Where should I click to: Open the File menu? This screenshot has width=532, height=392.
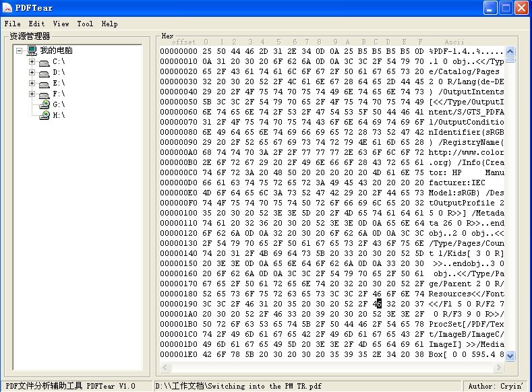(x=12, y=24)
